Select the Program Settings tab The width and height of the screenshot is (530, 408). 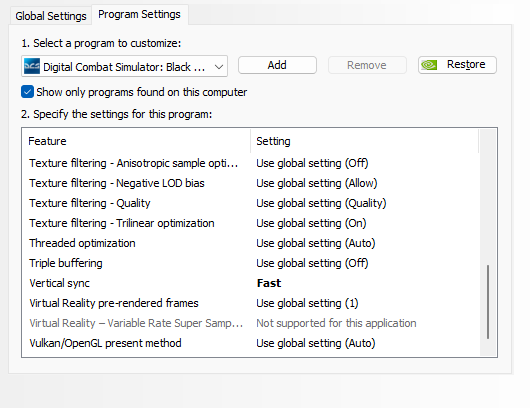point(139,14)
